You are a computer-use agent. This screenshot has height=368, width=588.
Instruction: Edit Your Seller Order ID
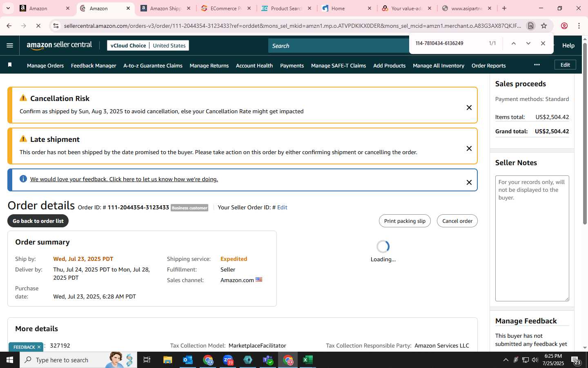click(x=282, y=207)
